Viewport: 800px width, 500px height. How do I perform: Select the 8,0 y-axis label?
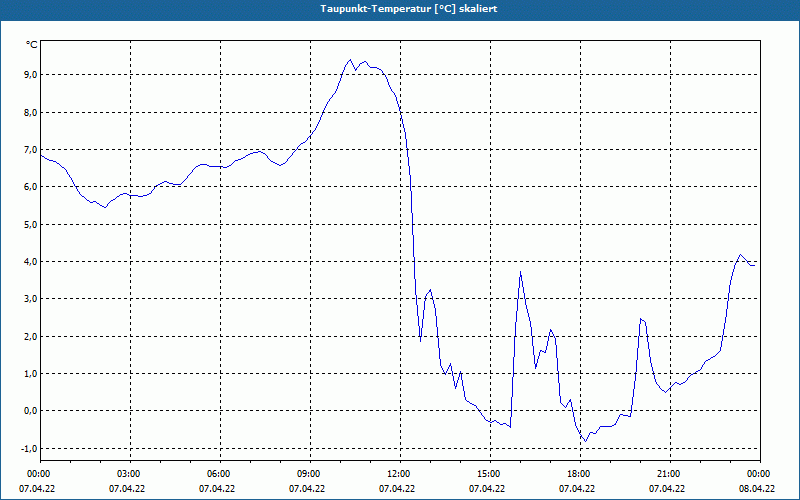pos(30,112)
